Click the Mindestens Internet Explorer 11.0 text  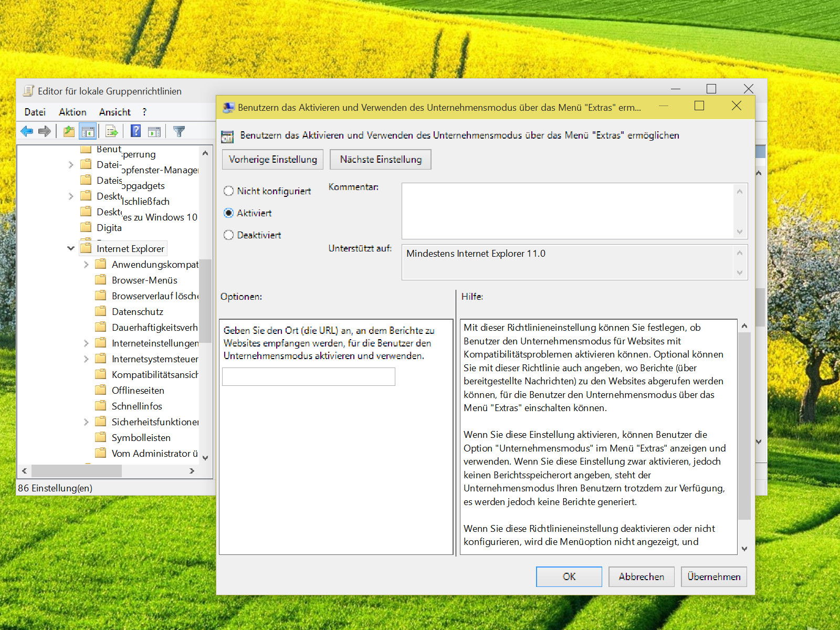(476, 254)
